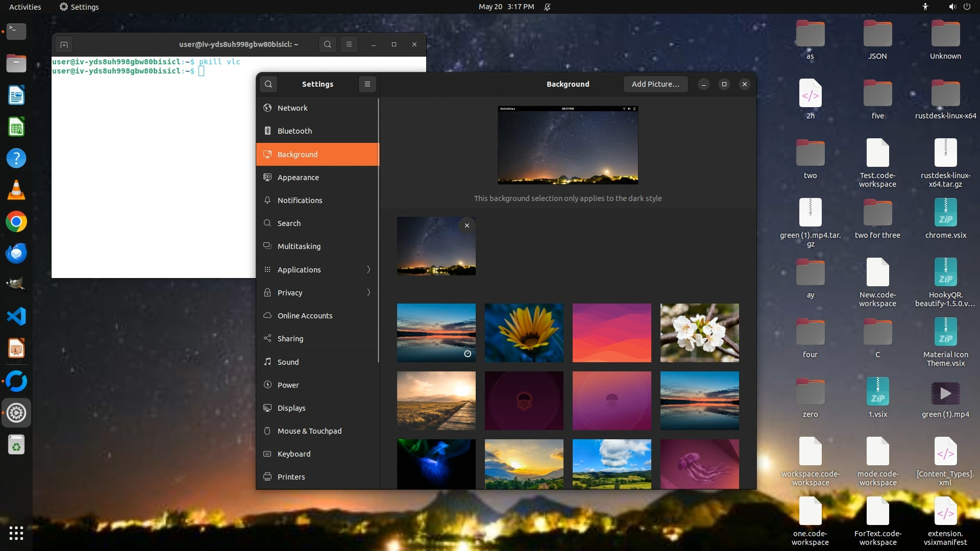Open Google Chrome from dock
The image size is (980, 551).
(x=16, y=222)
